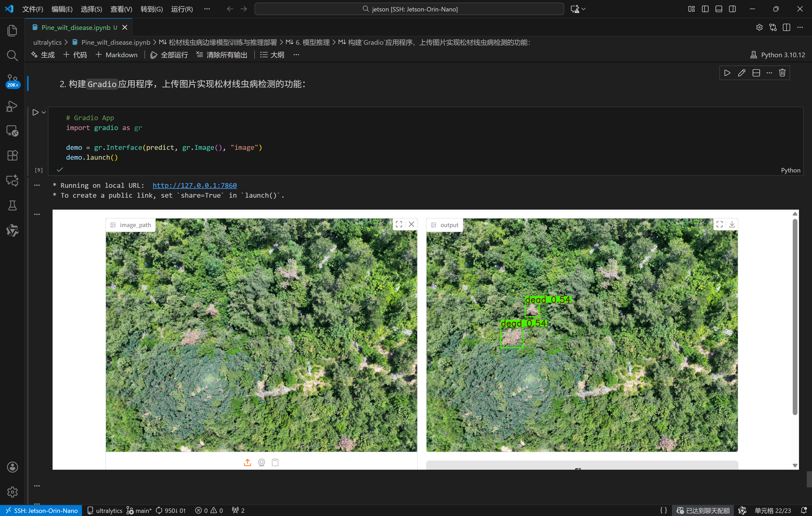Toggle the secondary side bar layout
The image size is (812, 516).
coord(732,9)
